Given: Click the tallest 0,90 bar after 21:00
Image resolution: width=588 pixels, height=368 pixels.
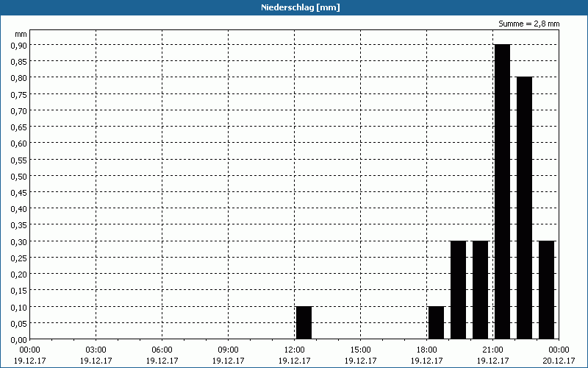Looking at the screenshot, I should 503,192.
